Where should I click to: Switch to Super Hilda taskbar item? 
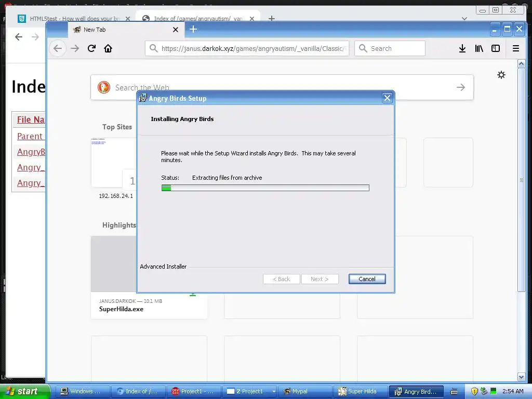tap(361, 392)
